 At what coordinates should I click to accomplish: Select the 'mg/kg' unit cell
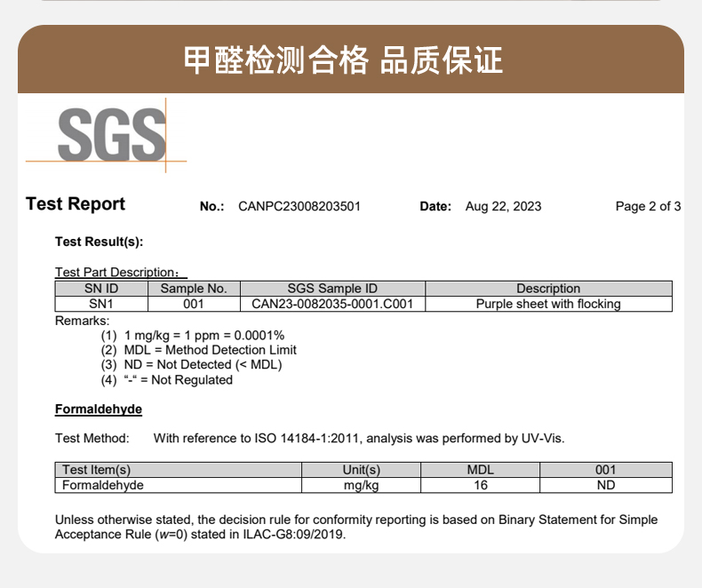tap(362, 485)
